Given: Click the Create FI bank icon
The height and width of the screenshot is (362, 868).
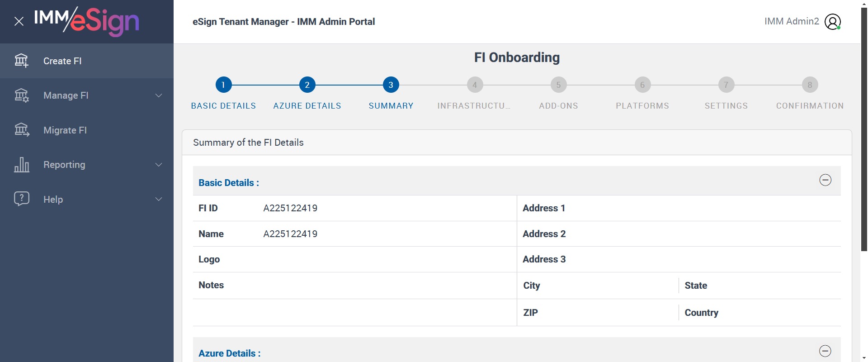Looking at the screenshot, I should [21, 61].
